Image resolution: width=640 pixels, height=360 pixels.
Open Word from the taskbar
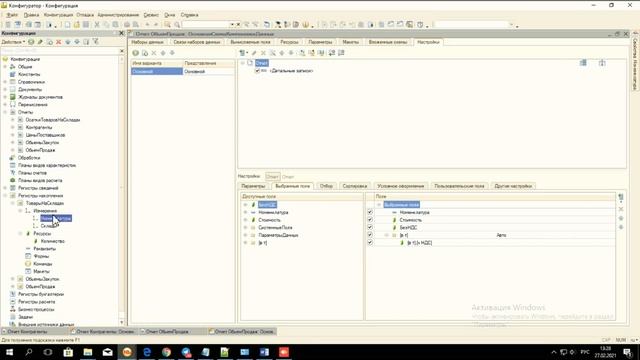(x=264, y=352)
